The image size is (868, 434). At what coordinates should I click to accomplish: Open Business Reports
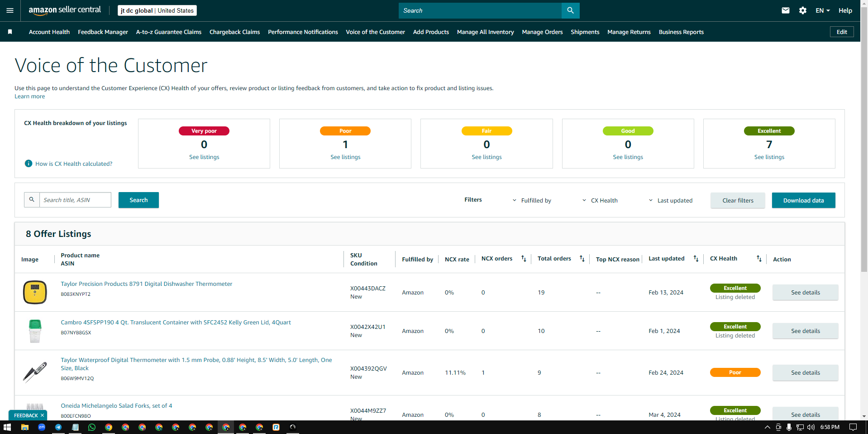pos(681,32)
